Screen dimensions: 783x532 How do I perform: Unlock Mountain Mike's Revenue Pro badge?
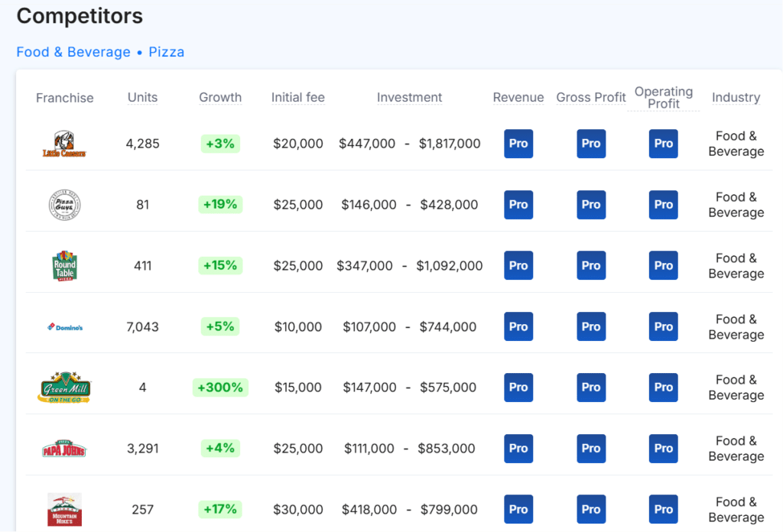point(518,509)
